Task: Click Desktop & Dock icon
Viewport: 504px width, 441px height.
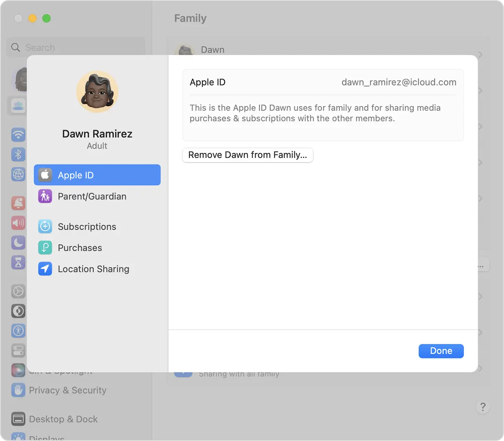Action: pos(18,419)
